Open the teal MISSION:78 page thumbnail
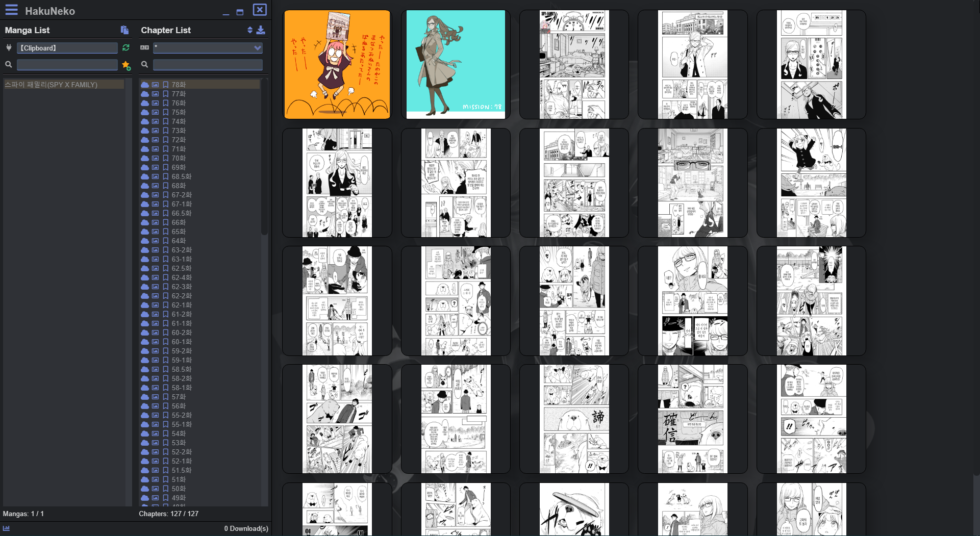The width and height of the screenshot is (980, 536). click(456, 64)
